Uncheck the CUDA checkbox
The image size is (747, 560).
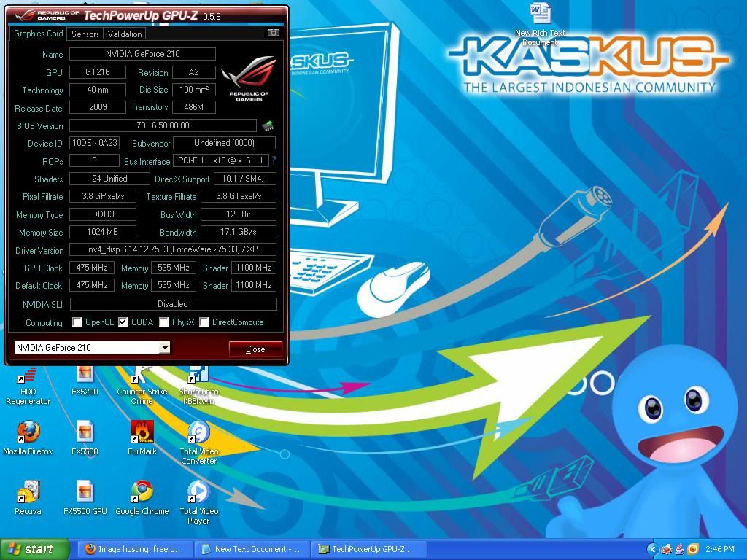[x=123, y=322]
